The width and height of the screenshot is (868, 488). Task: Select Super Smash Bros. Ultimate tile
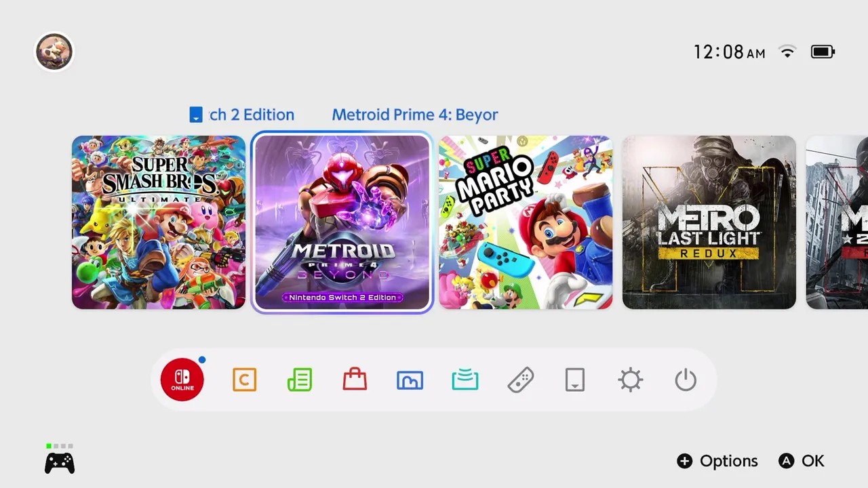[x=159, y=222]
